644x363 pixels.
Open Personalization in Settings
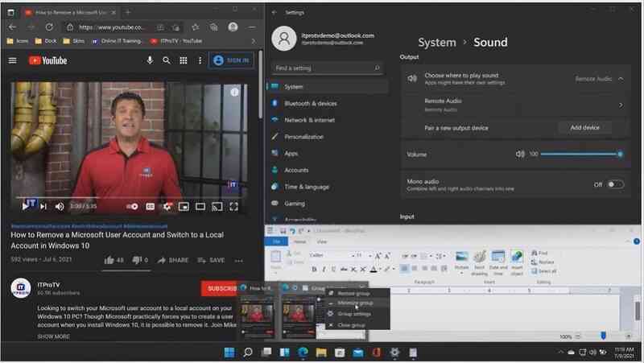(x=328, y=137)
